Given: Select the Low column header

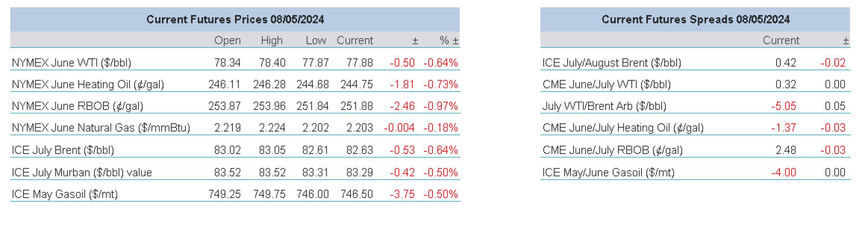Looking at the screenshot, I should [x=316, y=41].
